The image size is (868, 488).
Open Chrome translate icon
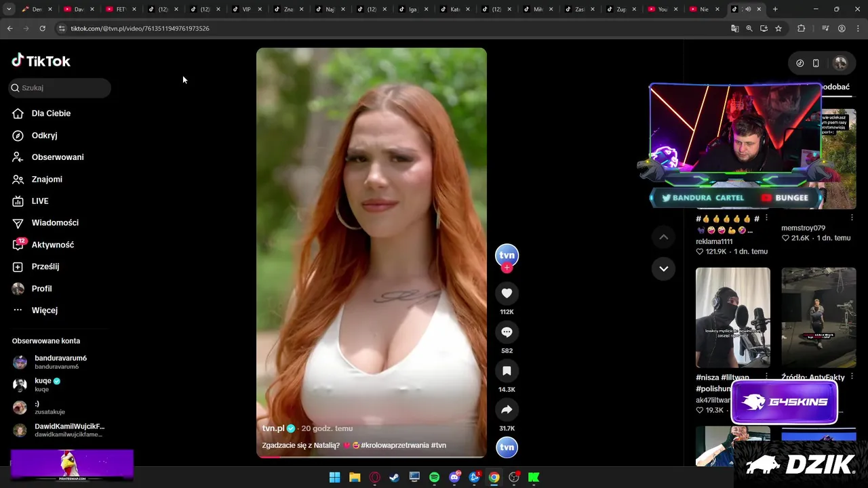[x=734, y=28]
